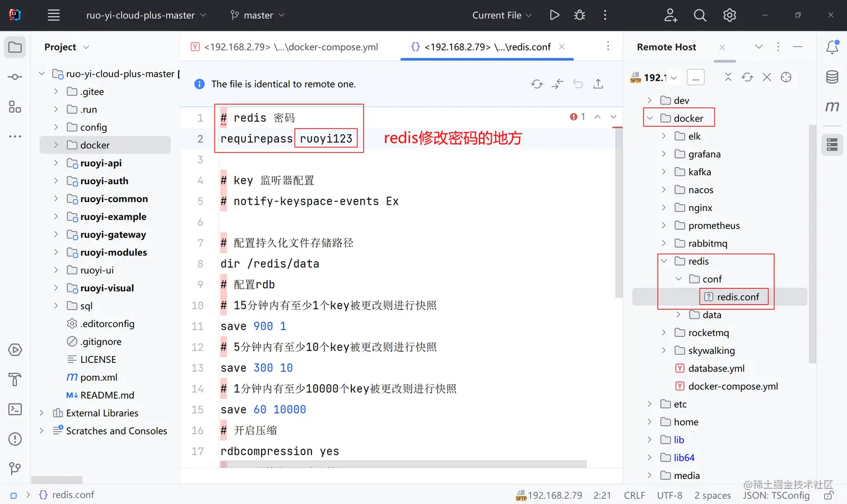847x504 pixels.
Task: Click the editor vertical scrollbar
Action: [x=618, y=213]
